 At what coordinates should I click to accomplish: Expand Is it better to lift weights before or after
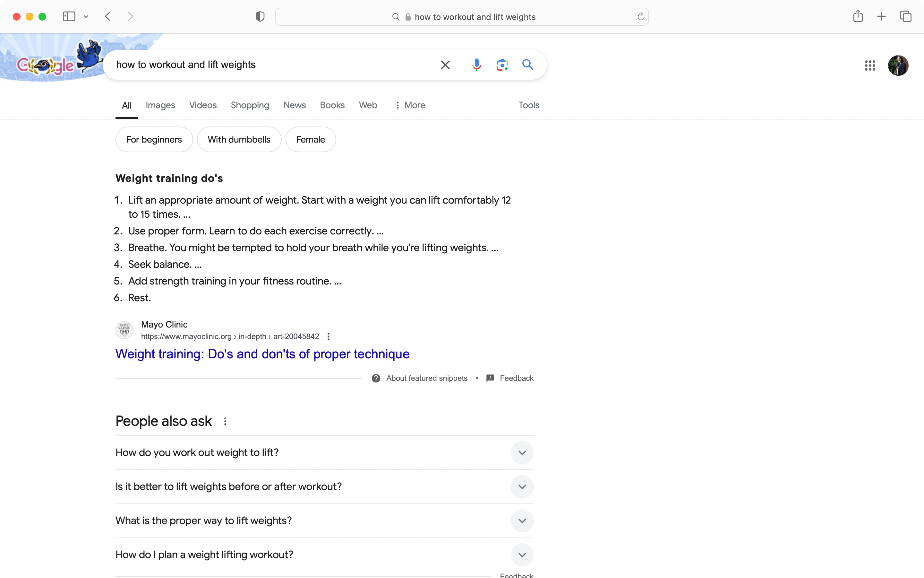click(x=325, y=486)
